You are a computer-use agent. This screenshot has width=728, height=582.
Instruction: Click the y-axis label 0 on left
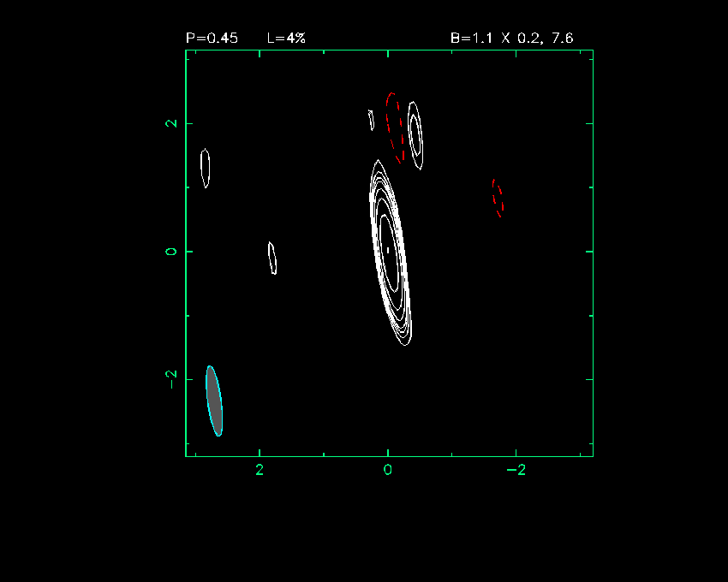tap(172, 251)
